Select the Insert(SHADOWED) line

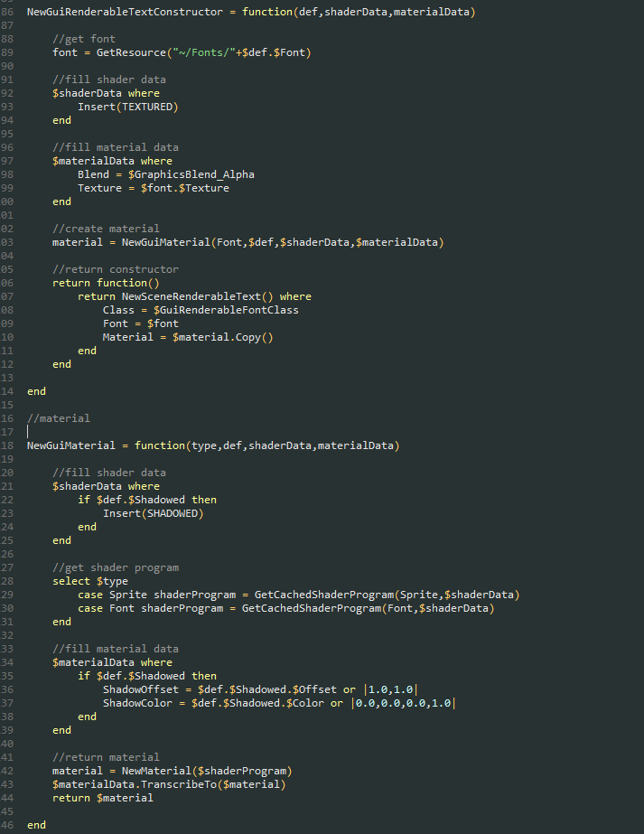(x=154, y=514)
